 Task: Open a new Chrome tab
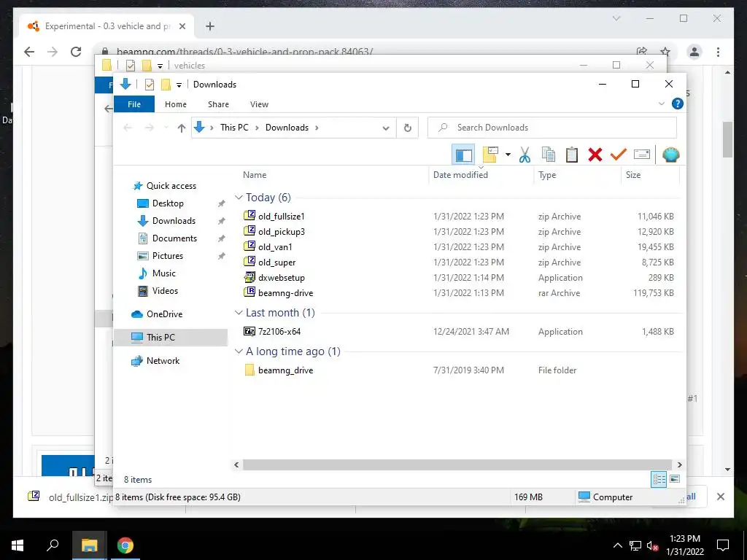[209, 26]
